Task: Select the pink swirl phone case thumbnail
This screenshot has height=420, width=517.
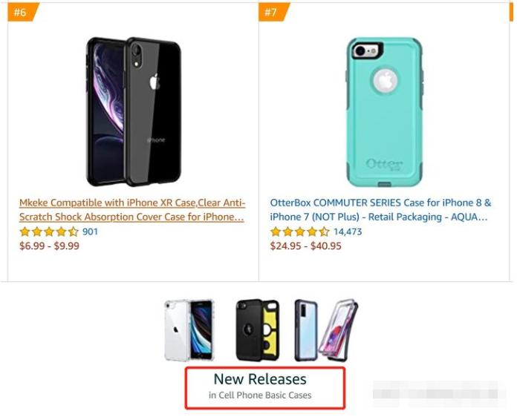Action: click(x=339, y=331)
